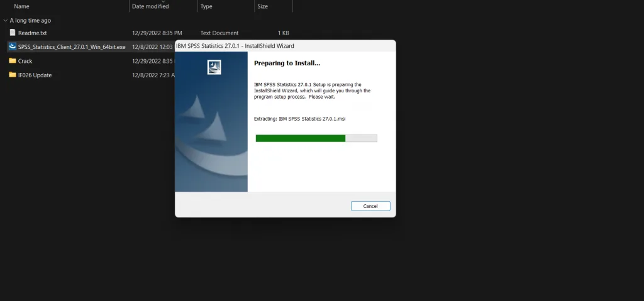Click the 1 KB size cell
This screenshot has height=301, width=644.
[284, 33]
